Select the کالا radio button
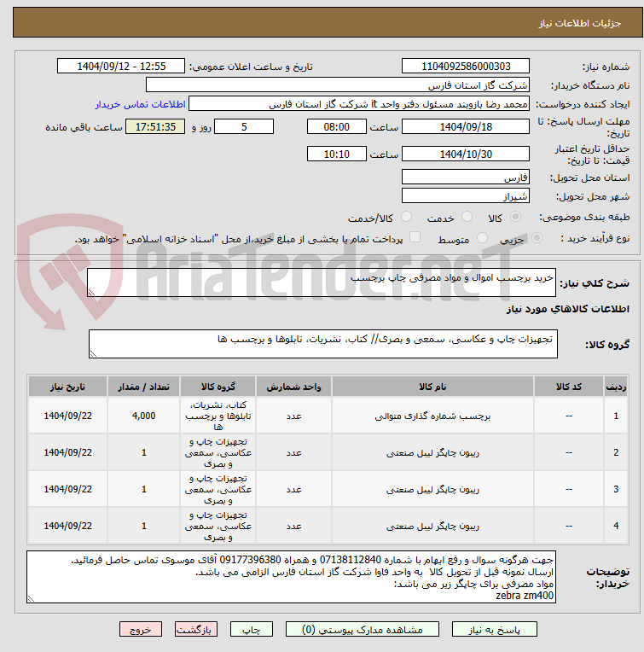Screen dimensions: 644x652 (515, 217)
